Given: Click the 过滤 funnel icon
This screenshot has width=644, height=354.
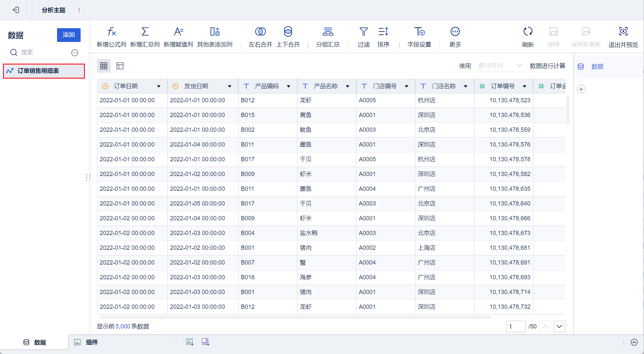Looking at the screenshot, I should pos(363,32).
